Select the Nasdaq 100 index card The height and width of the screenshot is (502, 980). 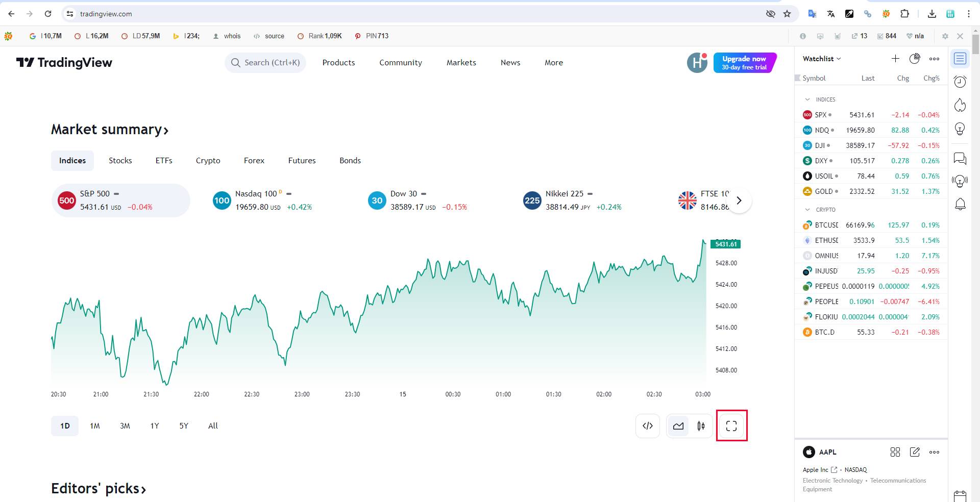pos(277,200)
